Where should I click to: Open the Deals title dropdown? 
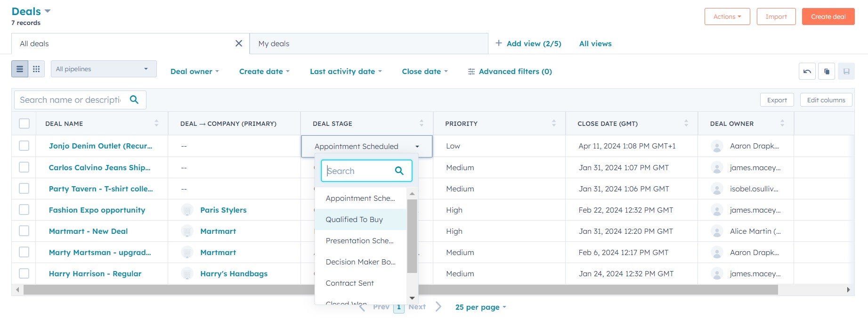[x=31, y=11]
